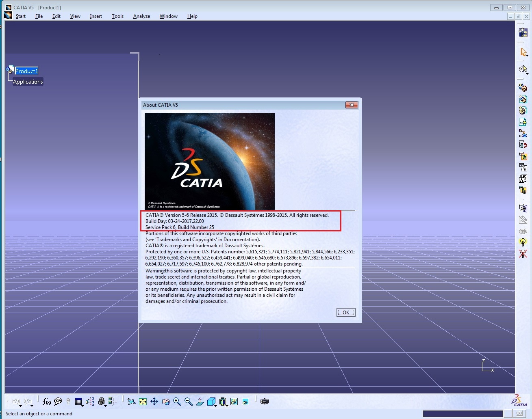Click the Graph Tree Reordering icon
Screen dimensions: 532x419
coord(523,145)
